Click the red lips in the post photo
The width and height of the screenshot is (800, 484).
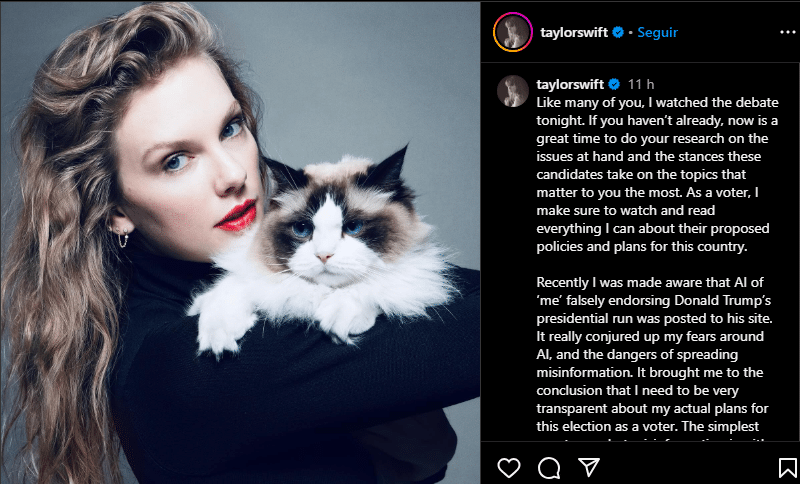point(236,215)
